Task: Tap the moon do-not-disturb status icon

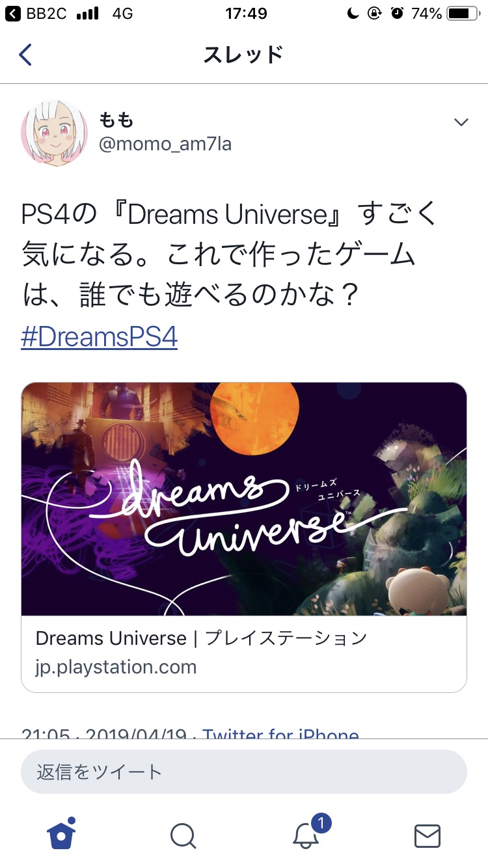Action: [x=353, y=14]
